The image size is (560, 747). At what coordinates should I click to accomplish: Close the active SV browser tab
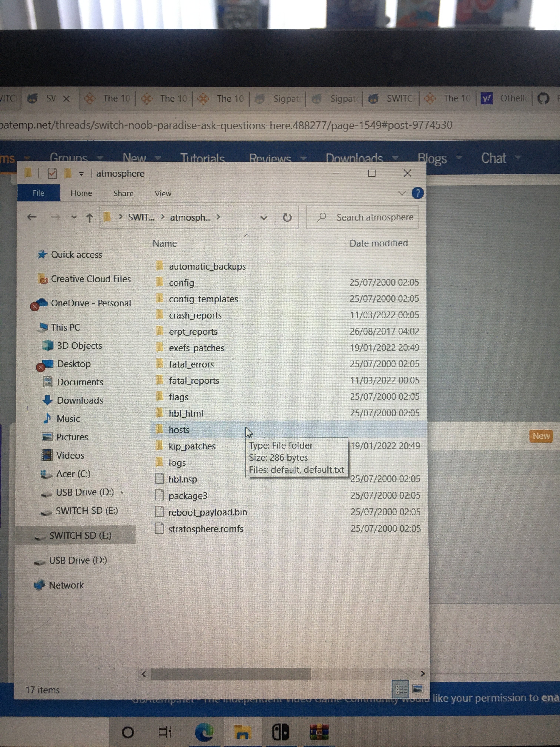point(66,99)
